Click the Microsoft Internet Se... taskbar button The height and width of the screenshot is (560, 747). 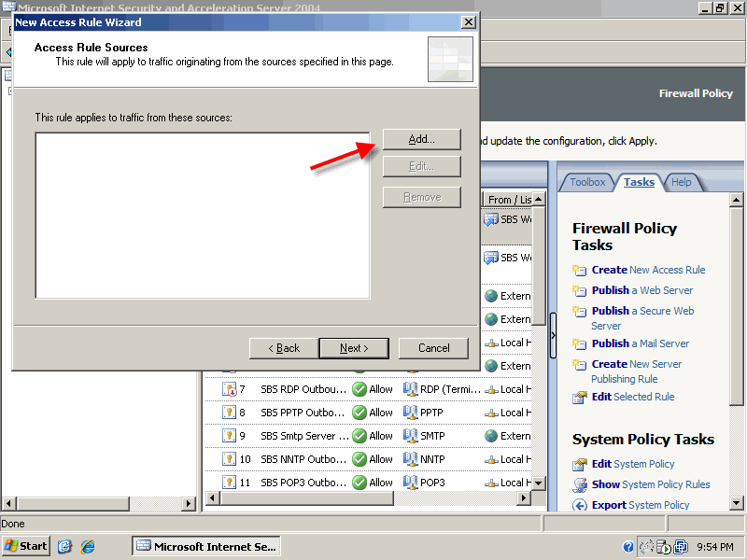pos(205,546)
